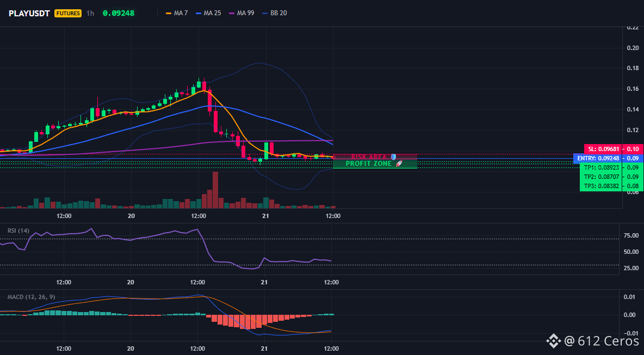Screen dimensions: 644x355
Task: Toggle the BB 20 legend item
Action: click(275, 13)
